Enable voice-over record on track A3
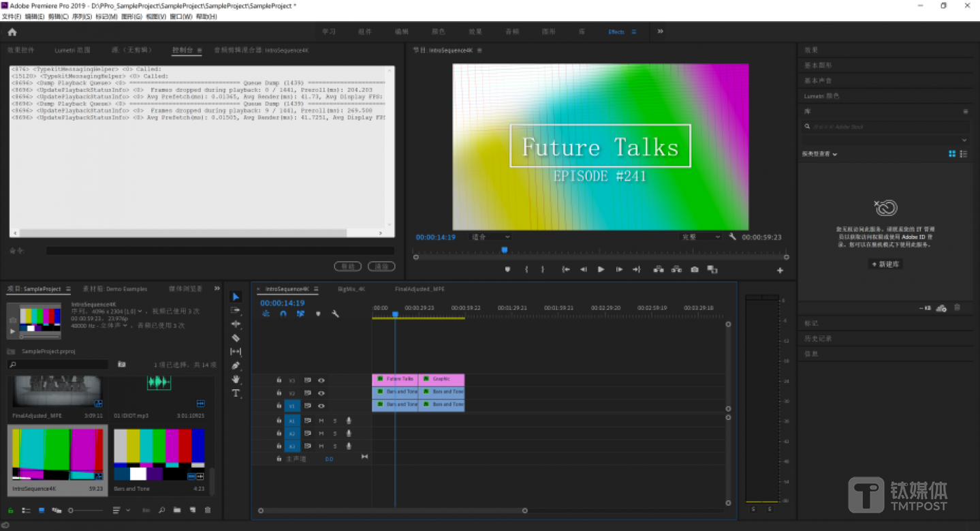Viewport: 980px width, 531px height. click(349, 446)
